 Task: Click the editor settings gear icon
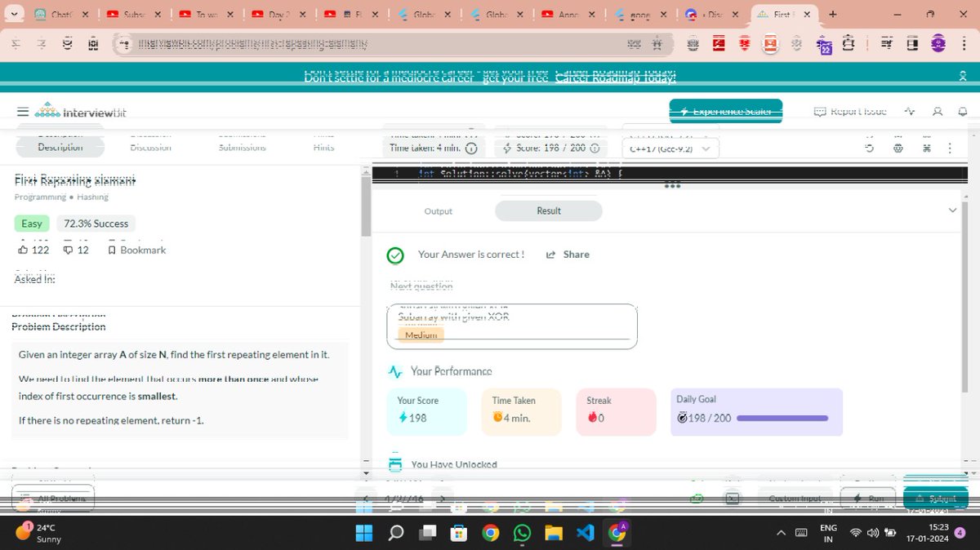tap(898, 149)
